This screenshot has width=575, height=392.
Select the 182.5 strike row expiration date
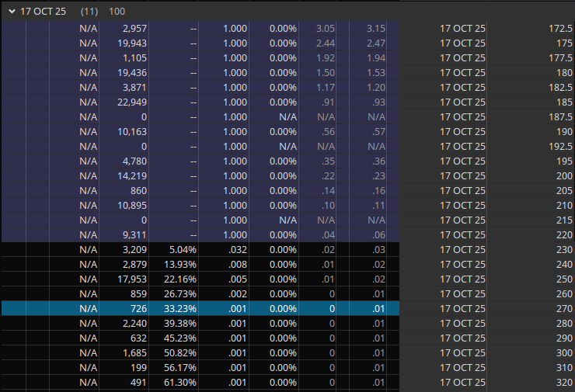pos(462,87)
